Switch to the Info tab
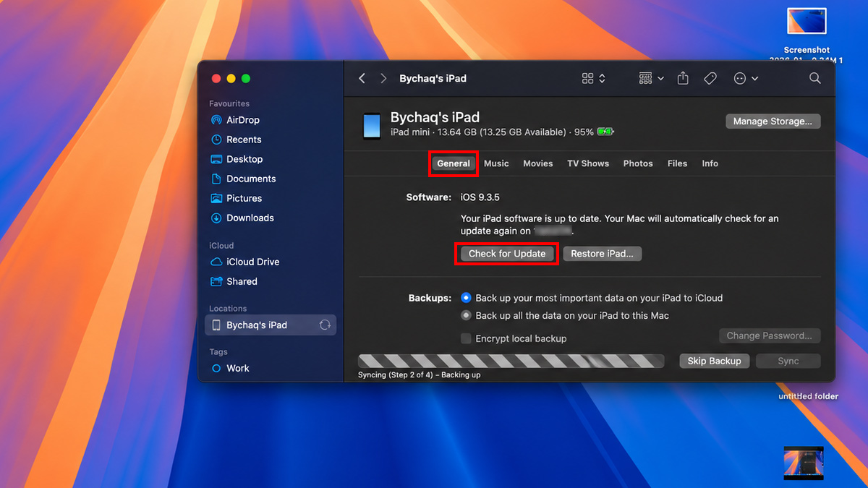 pyautogui.click(x=710, y=163)
